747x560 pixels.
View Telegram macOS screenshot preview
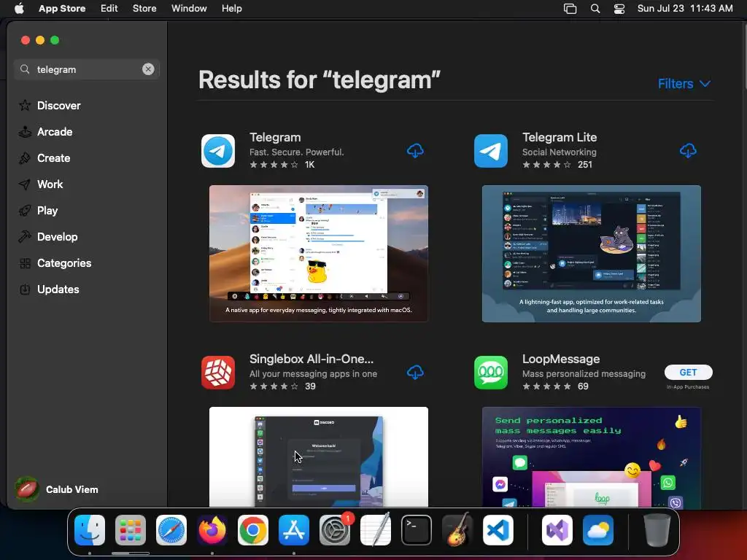[319, 253]
